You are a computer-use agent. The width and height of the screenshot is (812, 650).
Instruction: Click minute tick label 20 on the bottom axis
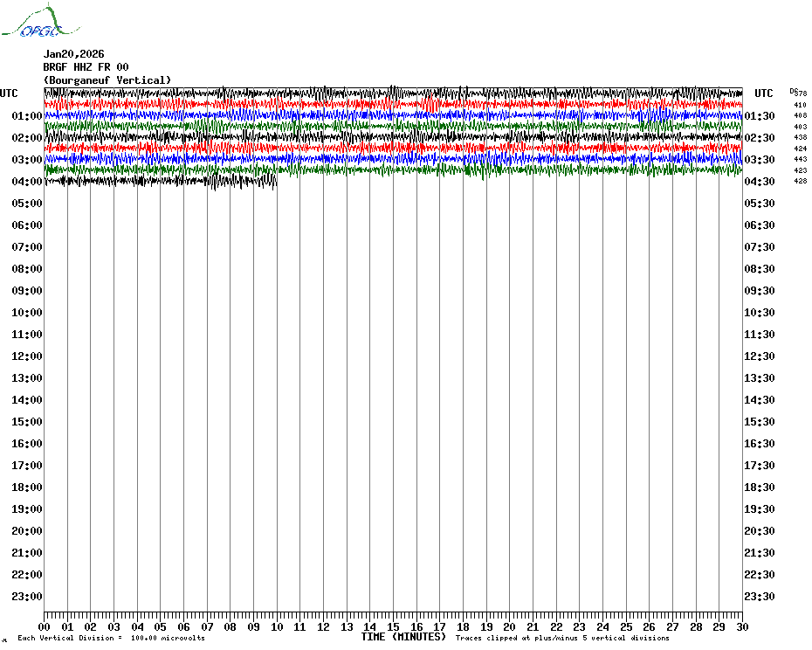tap(510, 626)
